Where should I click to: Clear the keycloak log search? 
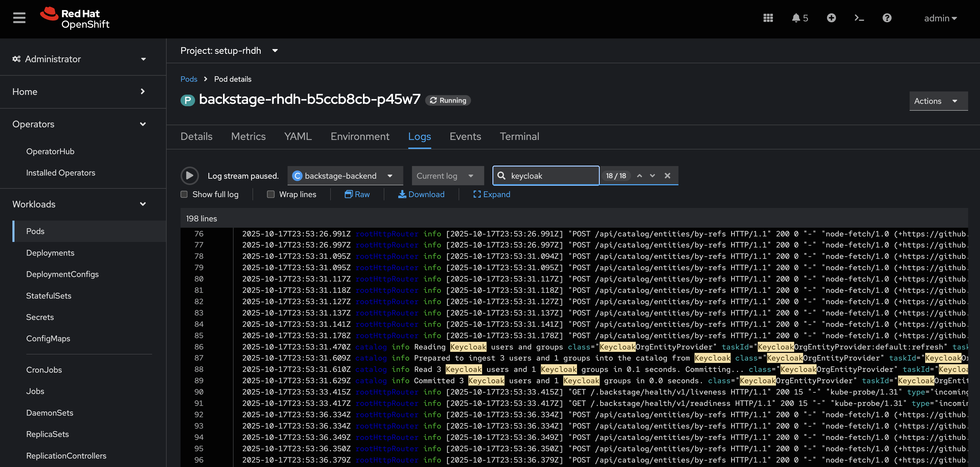coord(667,176)
